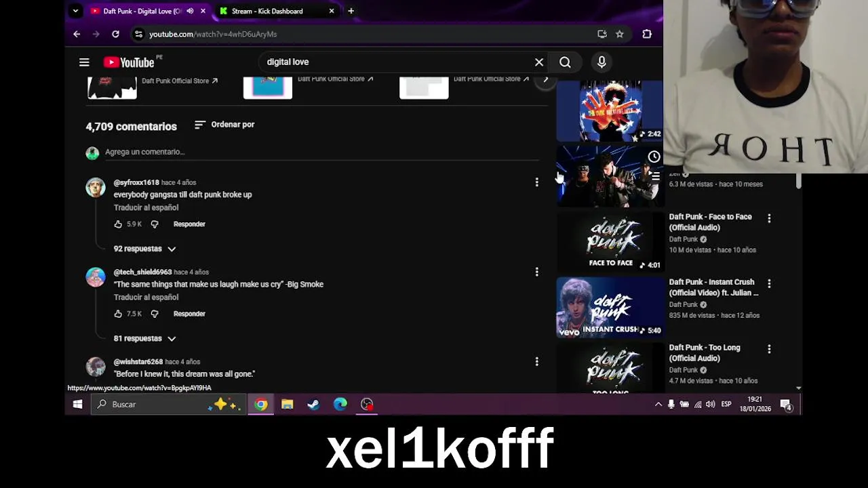Click the install/cast icon in address bar

[602, 34]
